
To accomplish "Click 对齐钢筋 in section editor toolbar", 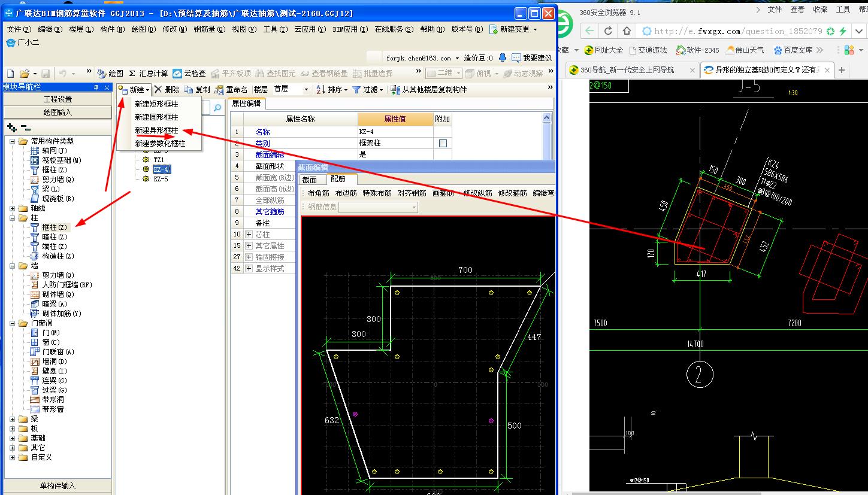I will click(x=412, y=193).
